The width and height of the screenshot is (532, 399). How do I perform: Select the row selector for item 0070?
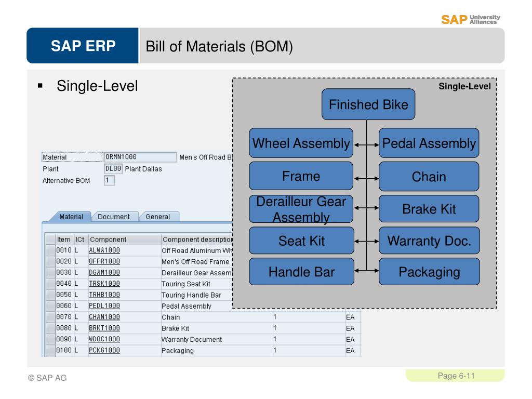click(x=50, y=317)
